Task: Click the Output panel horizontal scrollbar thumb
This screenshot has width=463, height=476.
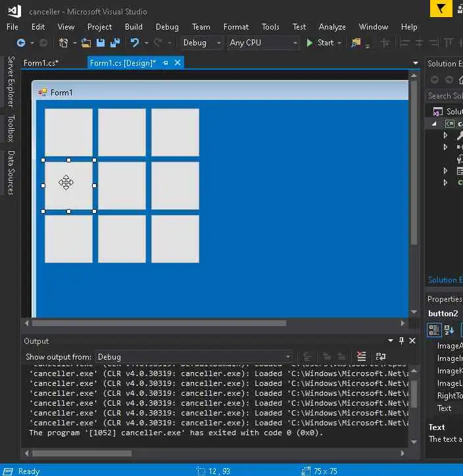Action: 82,454
